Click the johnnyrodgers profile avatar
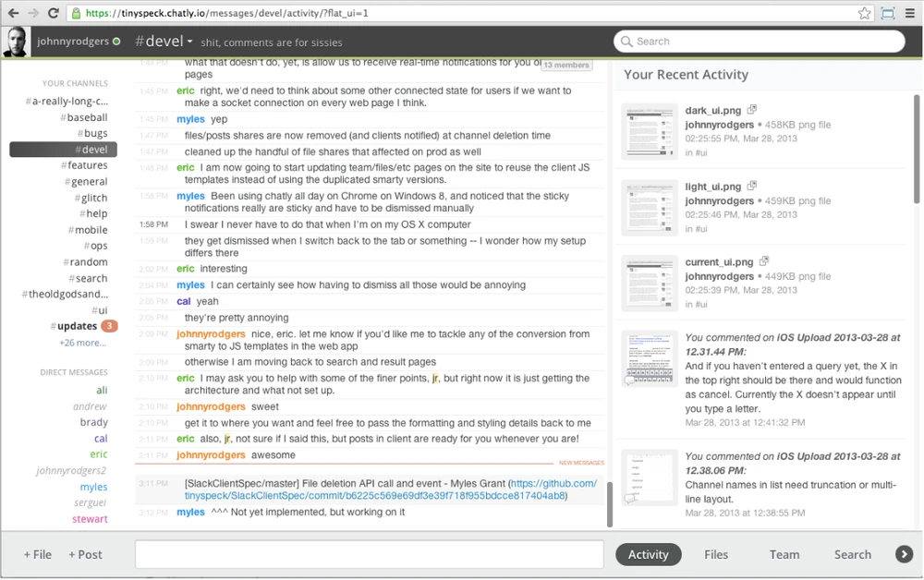 tap(17, 42)
